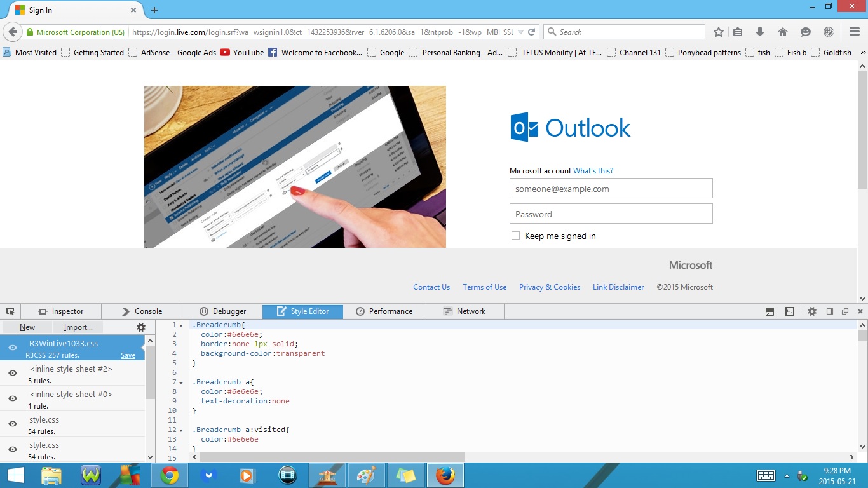Open the What's this? link
The width and height of the screenshot is (868, 488).
point(593,171)
